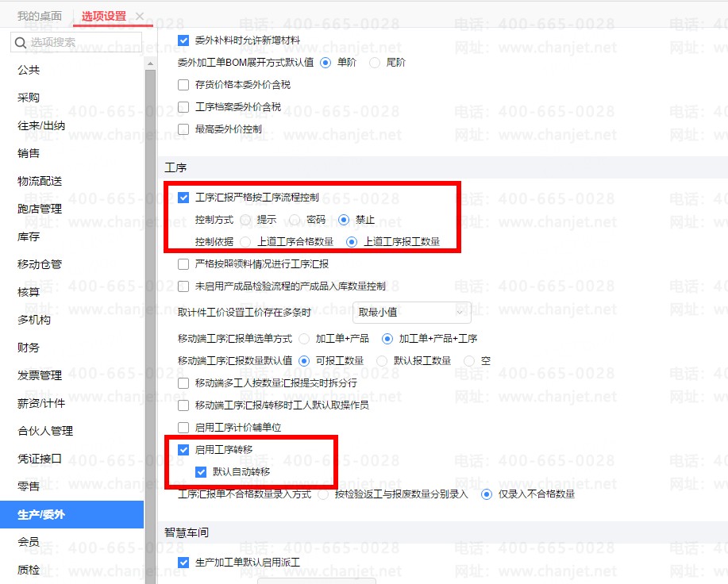This screenshot has height=584, width=728.
Task: Enable 启用工序计价辅单位
Action: (x=183, y=428)
